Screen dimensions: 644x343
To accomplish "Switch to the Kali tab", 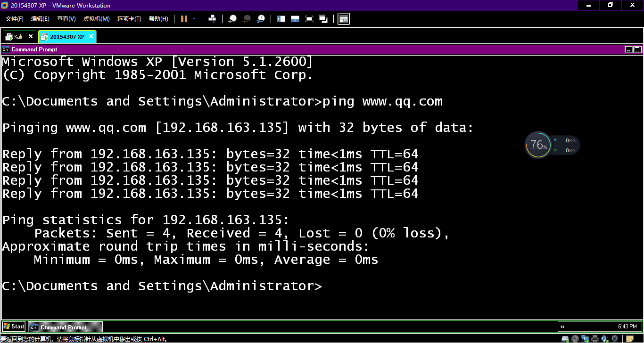I will point(18,37).
